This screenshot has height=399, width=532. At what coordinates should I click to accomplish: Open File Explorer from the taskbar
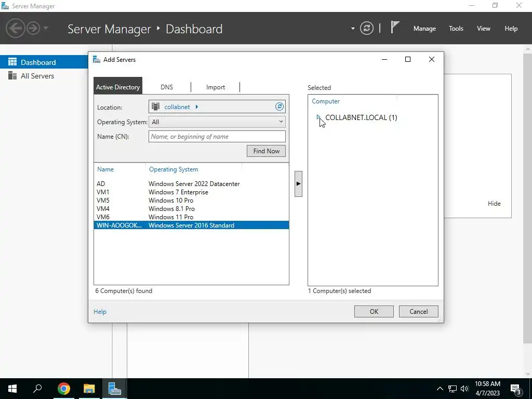[x=89, y=389]
